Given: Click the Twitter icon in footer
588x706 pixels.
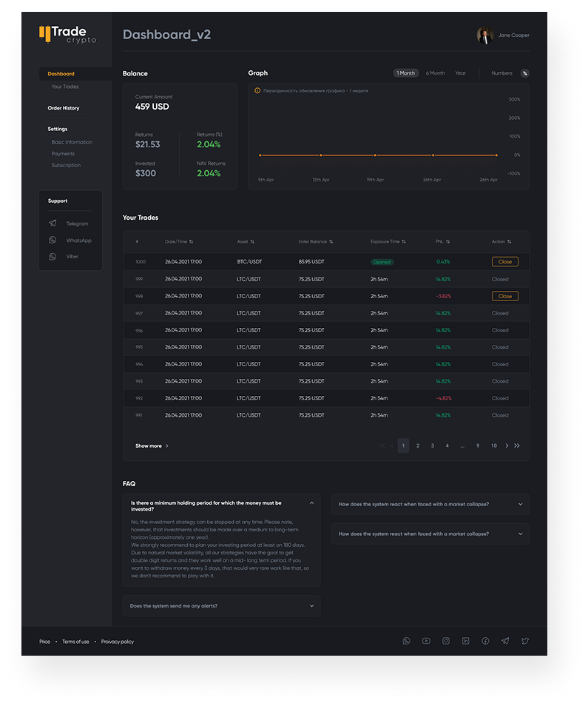Looking at the screenshot, I should tap(524, 641).
